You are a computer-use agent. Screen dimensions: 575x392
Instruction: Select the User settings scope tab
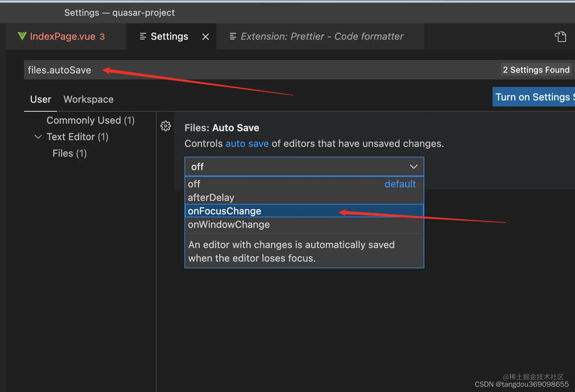40,100
